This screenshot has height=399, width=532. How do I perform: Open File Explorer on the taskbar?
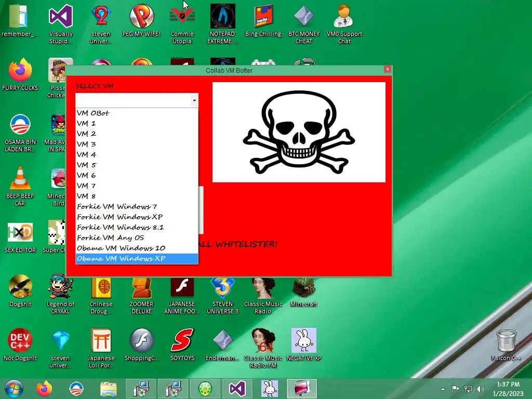coord(109,389)
